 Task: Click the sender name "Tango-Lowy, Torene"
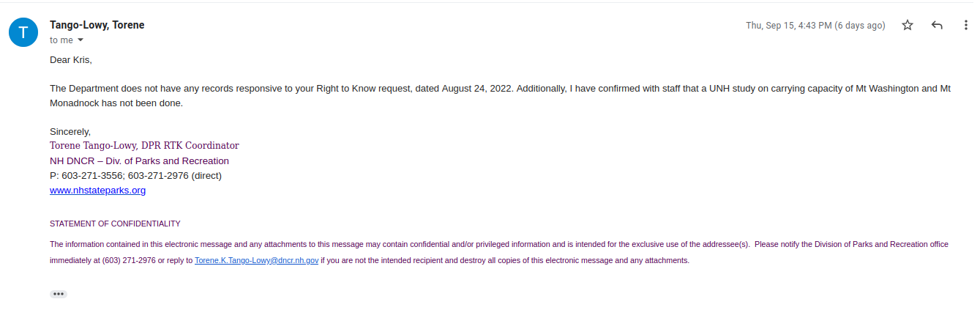97,25
